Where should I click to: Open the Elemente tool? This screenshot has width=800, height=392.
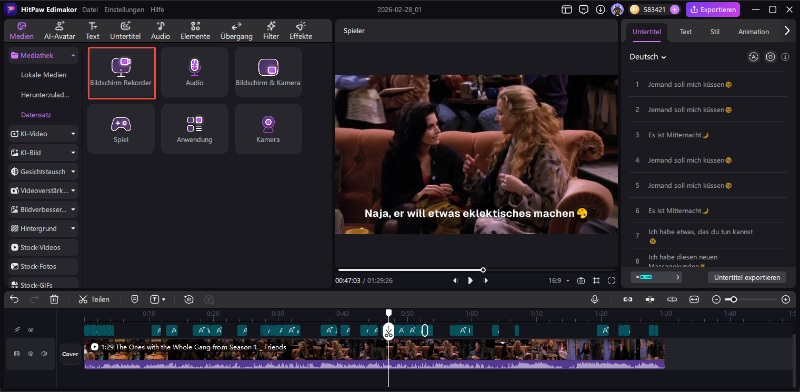tap(195, 31)
